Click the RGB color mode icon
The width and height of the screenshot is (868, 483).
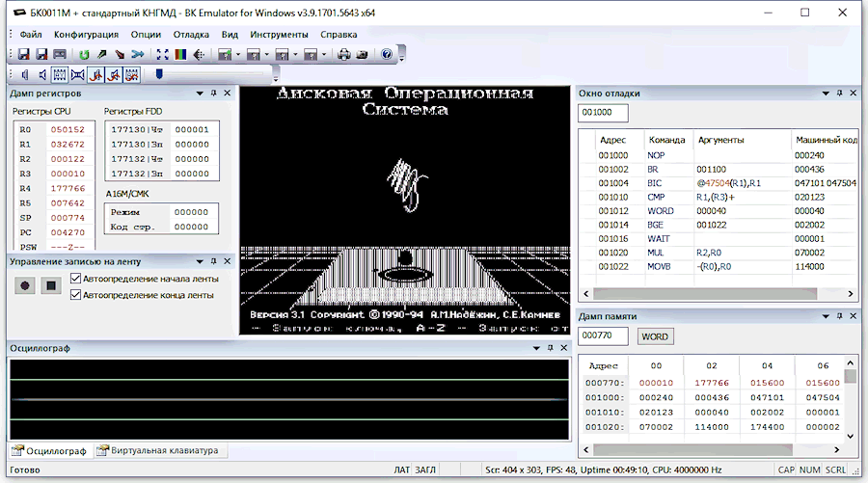click(180, 54)
